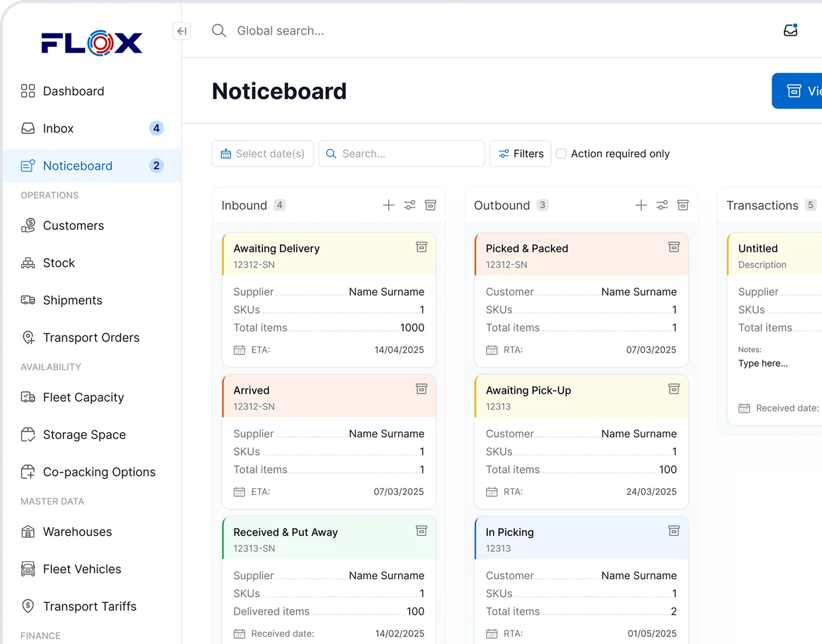This screenshot has height=644, width=822.
Task: Open Inbound column settings sliders icon
Action: [410, 205]
